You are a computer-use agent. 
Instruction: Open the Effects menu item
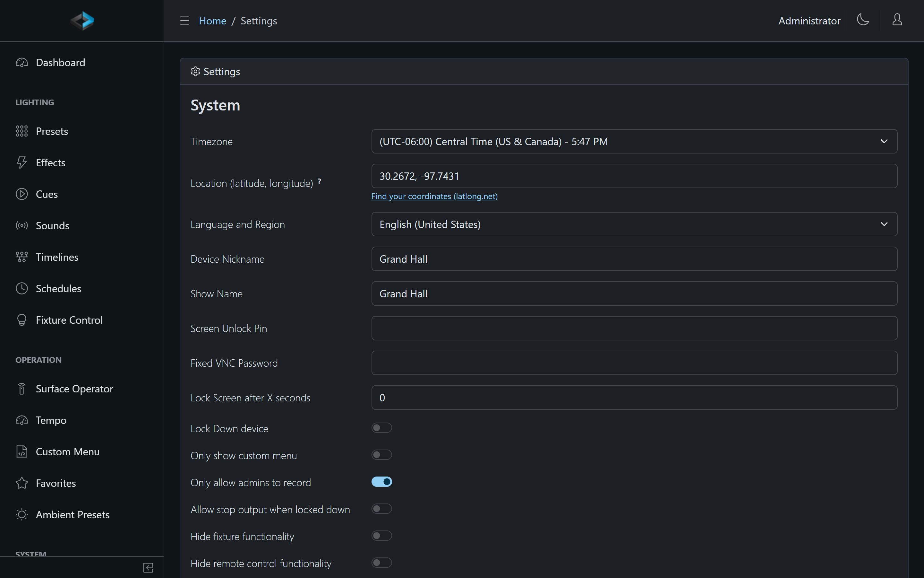click(50, 162)
